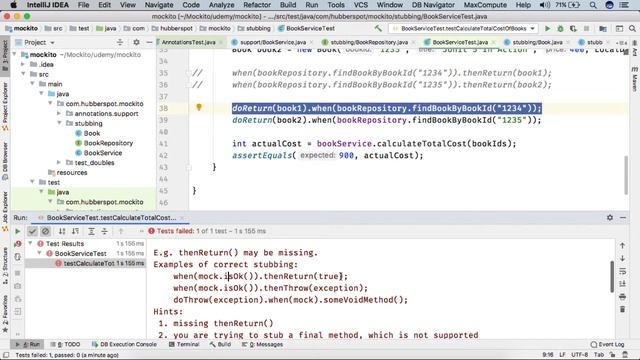Open Search Everywhere magnifier in the toolbar

tap(632, 29)
